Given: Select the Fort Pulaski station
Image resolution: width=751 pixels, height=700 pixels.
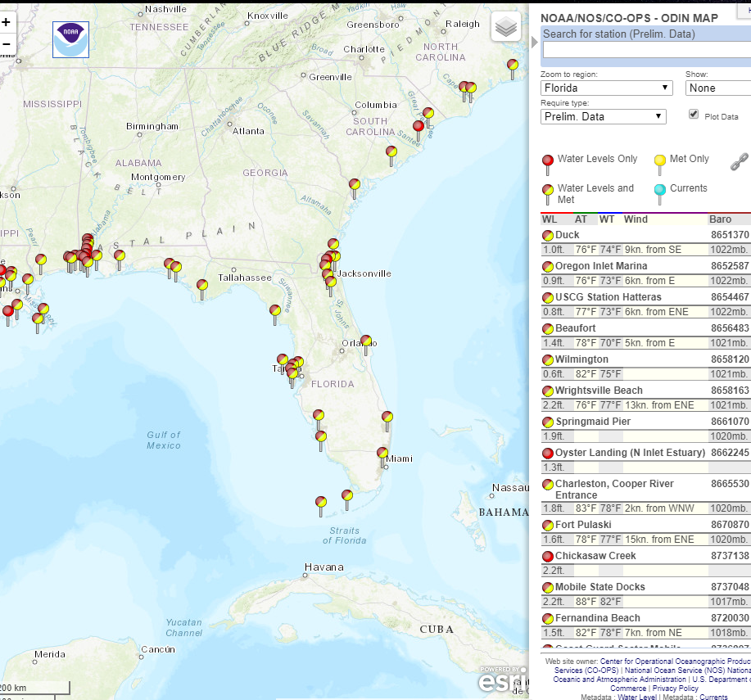Looking at the screenshot, I should click(583, 525).
